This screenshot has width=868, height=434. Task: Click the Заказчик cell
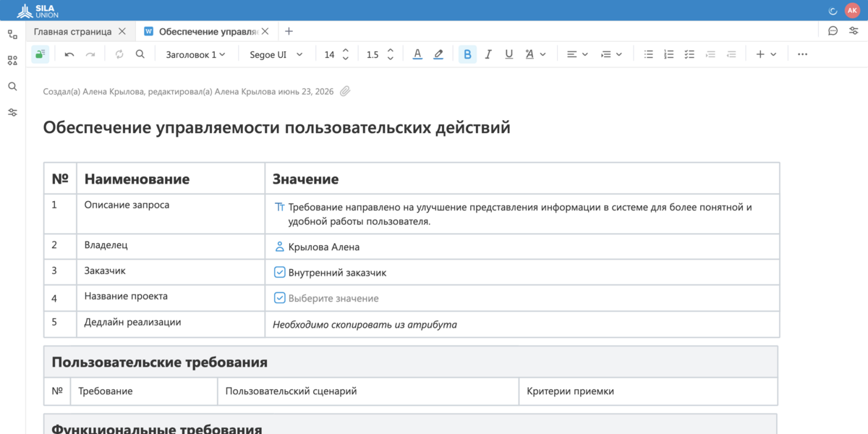click(171, 273)
